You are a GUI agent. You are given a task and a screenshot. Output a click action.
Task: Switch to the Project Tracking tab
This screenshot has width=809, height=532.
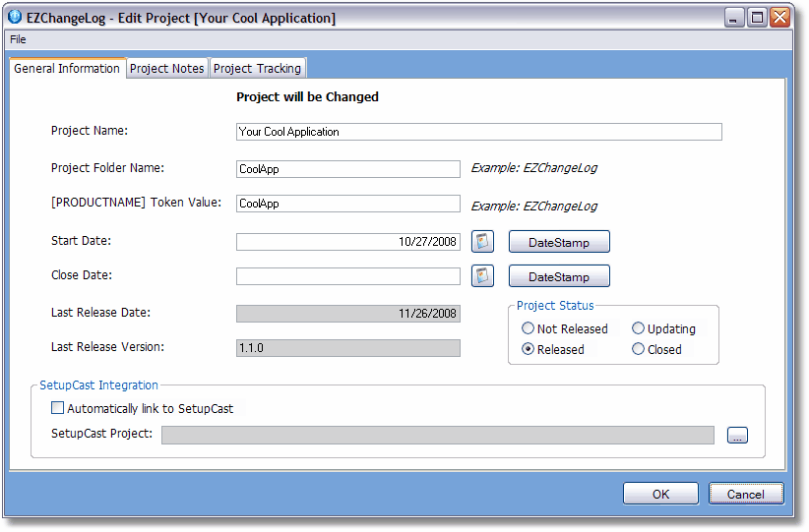258,69
